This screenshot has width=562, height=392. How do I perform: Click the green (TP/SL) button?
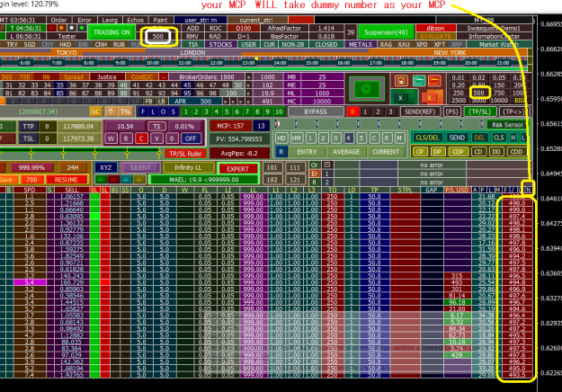tap(480, 111)
